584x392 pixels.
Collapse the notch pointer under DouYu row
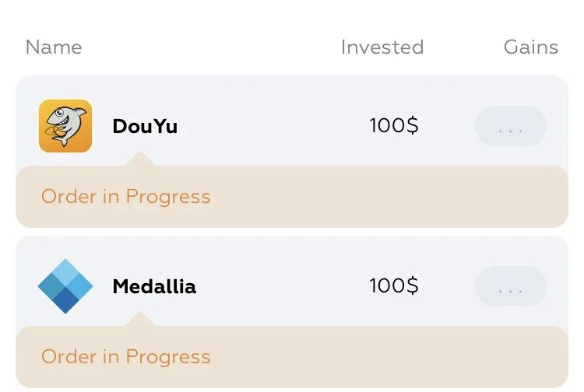coord(139,160)
